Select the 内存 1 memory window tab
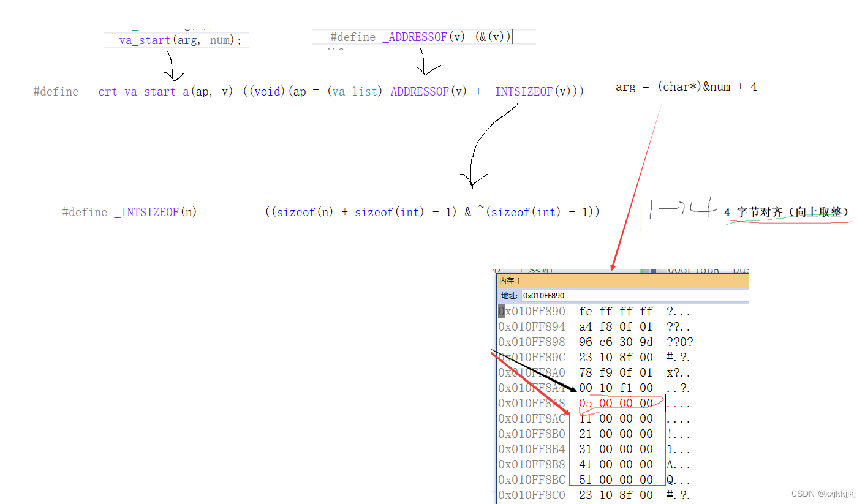 coord(510,281)
